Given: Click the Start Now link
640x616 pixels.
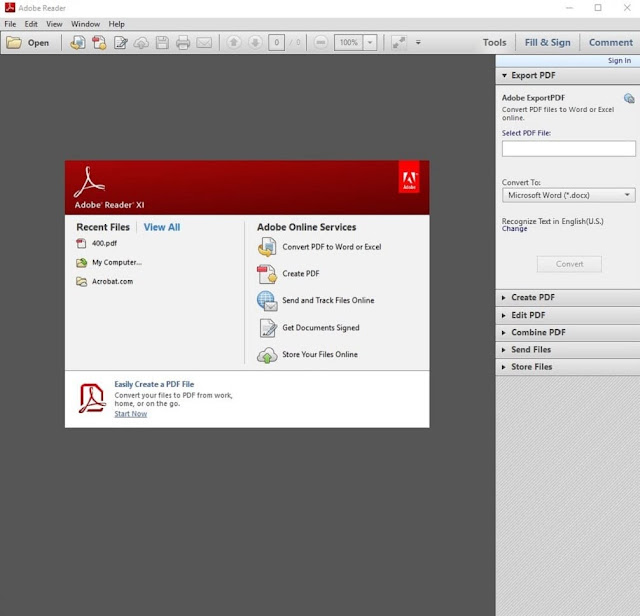Looking at the screenshot, I should 130,414.
